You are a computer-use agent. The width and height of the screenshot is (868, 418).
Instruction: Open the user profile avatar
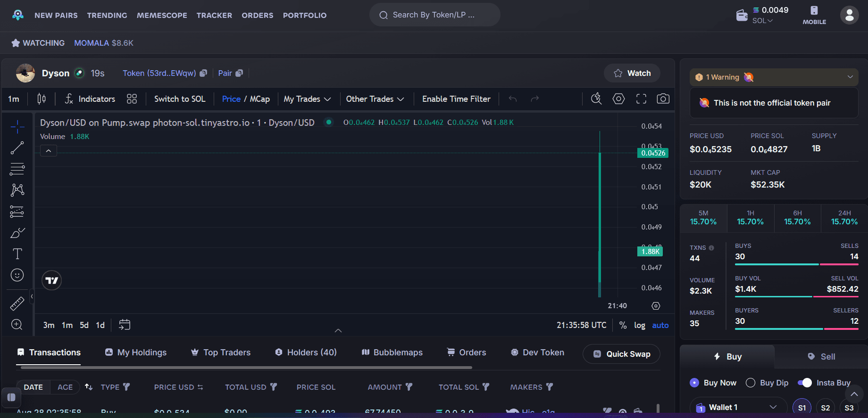(850, 16)
